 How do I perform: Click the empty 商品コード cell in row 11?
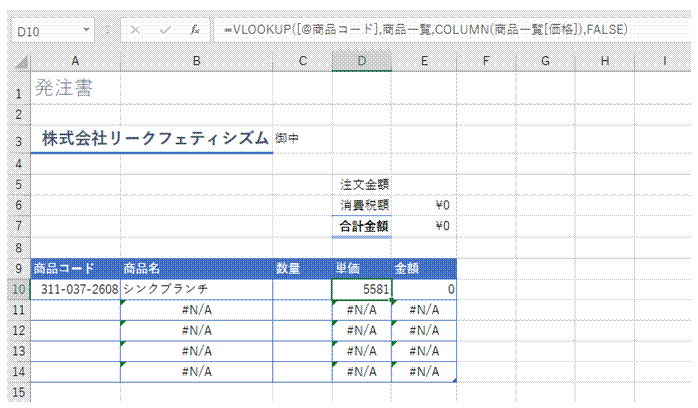(x=75, y=310)
